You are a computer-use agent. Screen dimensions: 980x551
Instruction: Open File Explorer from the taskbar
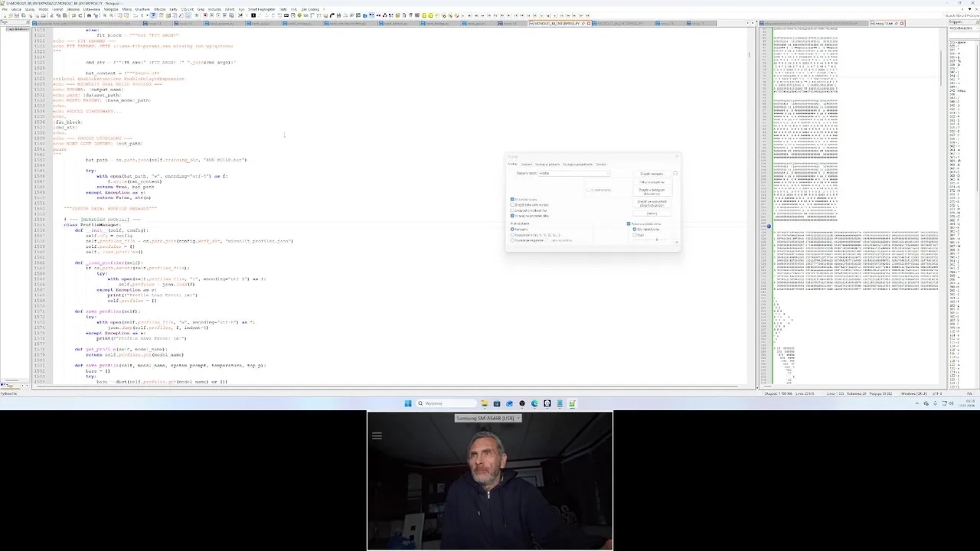click(x=484, y=403)
